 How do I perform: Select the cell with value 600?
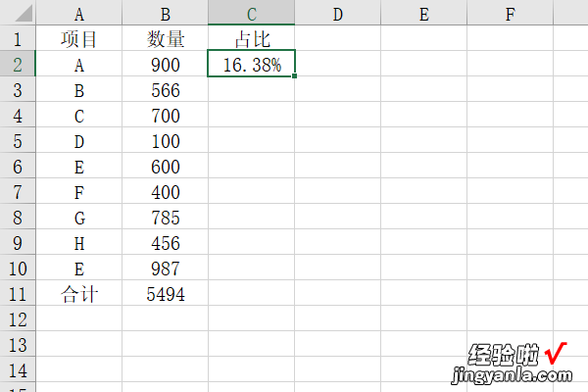166,166
